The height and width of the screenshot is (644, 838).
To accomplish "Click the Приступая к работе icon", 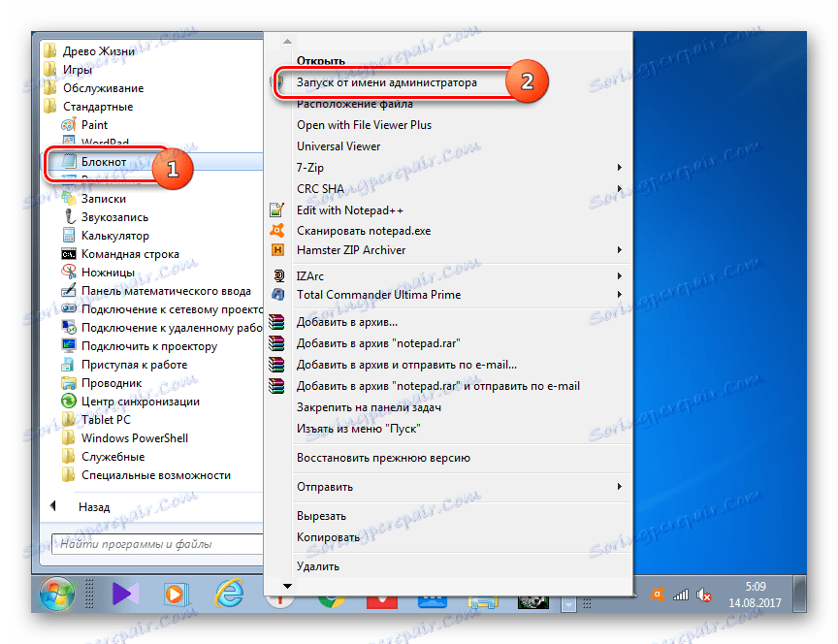I will (x=69, y=365).
